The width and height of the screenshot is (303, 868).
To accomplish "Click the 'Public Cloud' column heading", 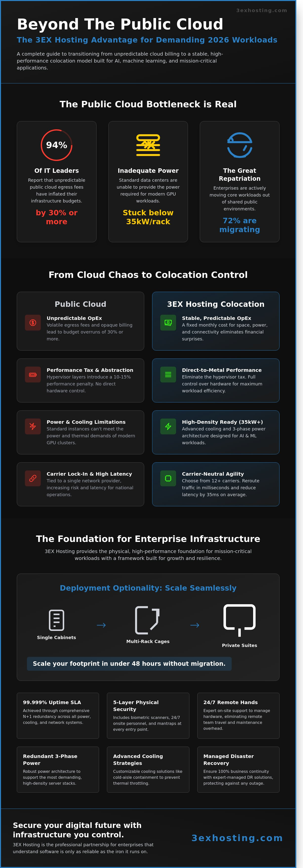I will coord(81,304).
